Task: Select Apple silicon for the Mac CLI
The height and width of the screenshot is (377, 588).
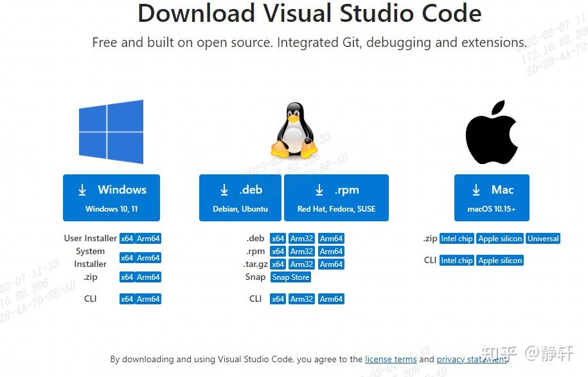Action: pos(500,260)
